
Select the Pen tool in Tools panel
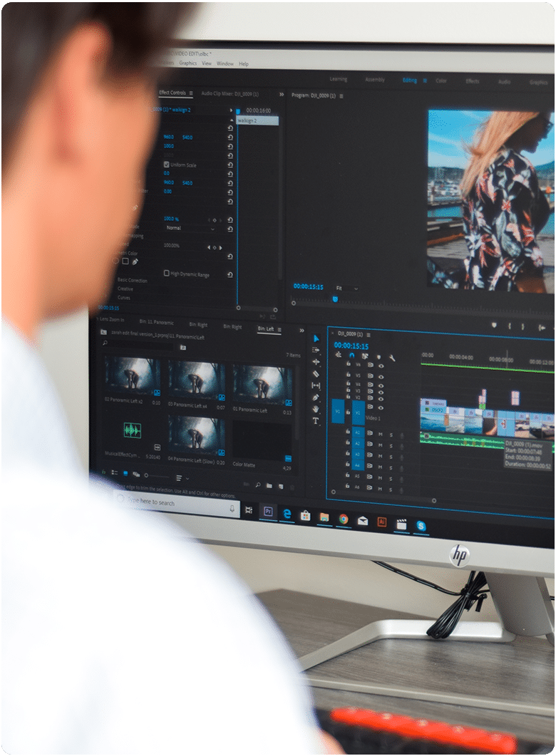316,398
